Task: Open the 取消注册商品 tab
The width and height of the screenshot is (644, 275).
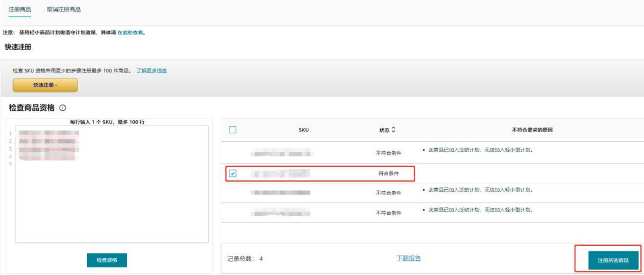Action: click(64, 10)
